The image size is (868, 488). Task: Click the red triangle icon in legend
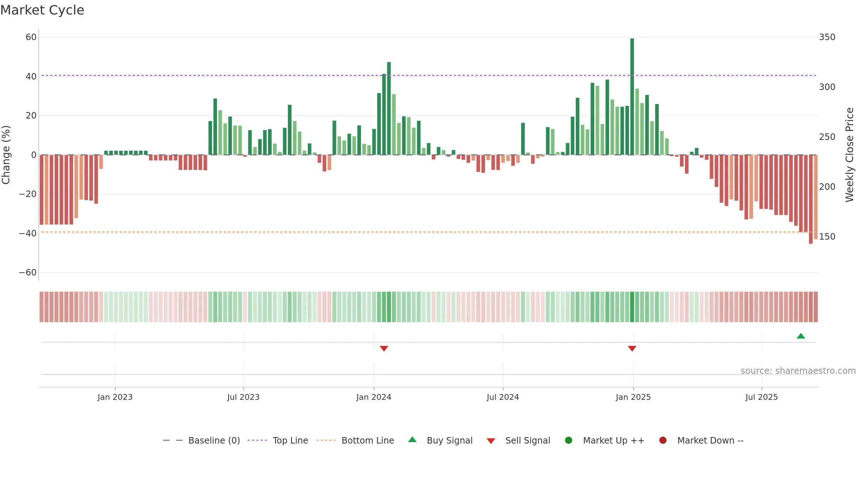491,441
